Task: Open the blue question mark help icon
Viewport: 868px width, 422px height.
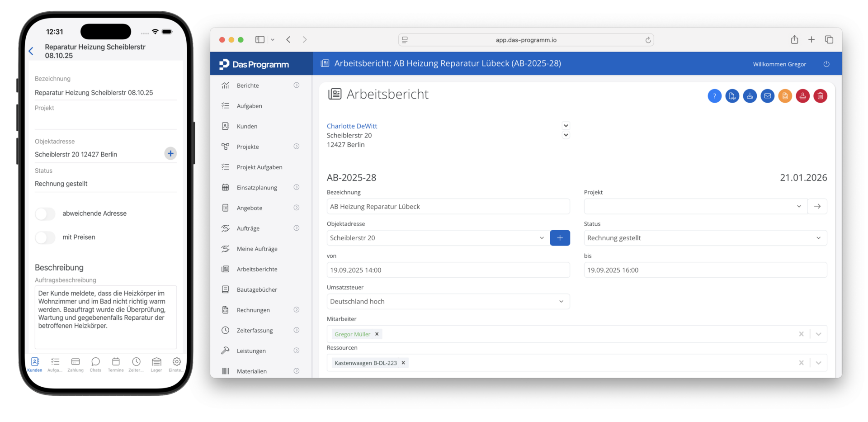Action: point(715,96)
